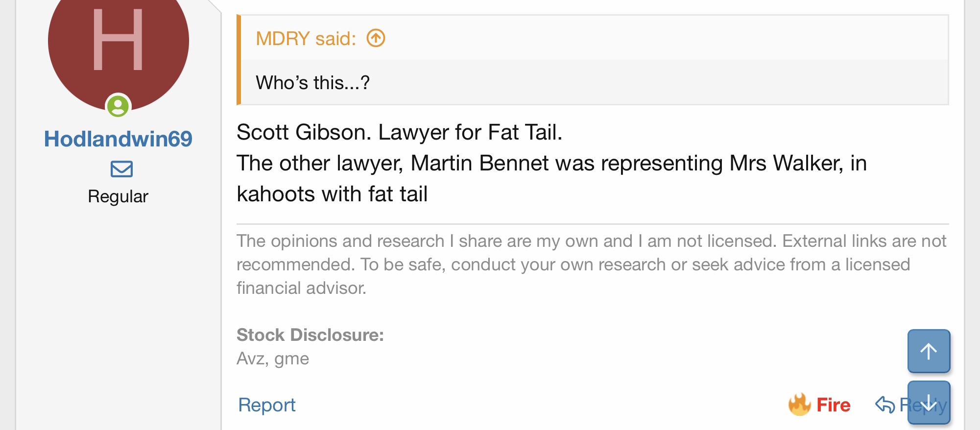
Task: Expand the quoted 'Who's this...?' text
Action: click(313, 83)
